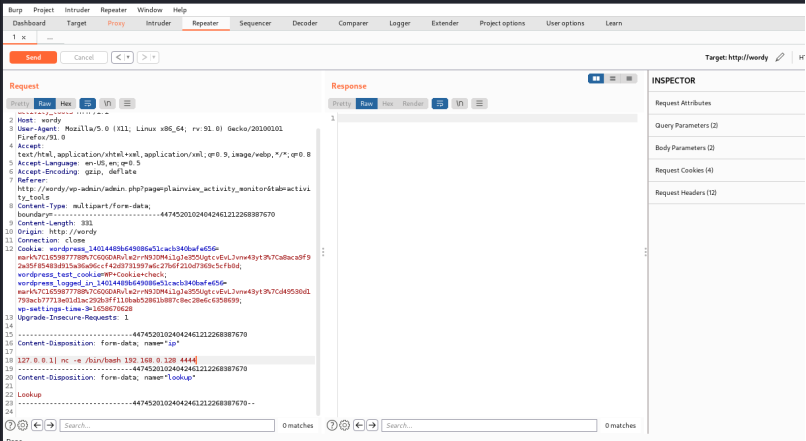Open the Window menu

tap(150, 10)
